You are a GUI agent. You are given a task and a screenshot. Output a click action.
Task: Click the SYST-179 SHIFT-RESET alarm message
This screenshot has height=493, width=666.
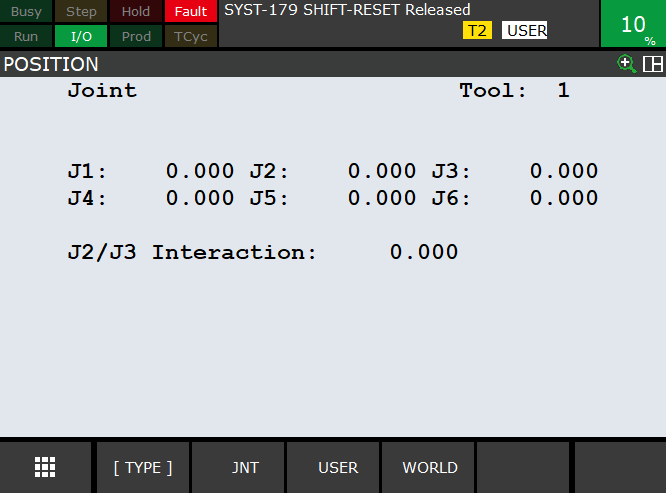pyautogui.click(x=347, y=10)
